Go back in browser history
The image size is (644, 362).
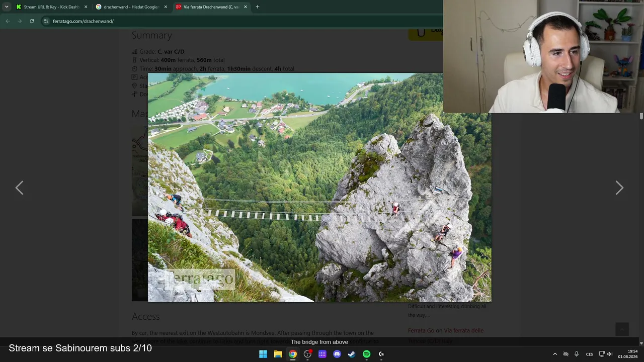pyautogui.click(x=8, y=21)
